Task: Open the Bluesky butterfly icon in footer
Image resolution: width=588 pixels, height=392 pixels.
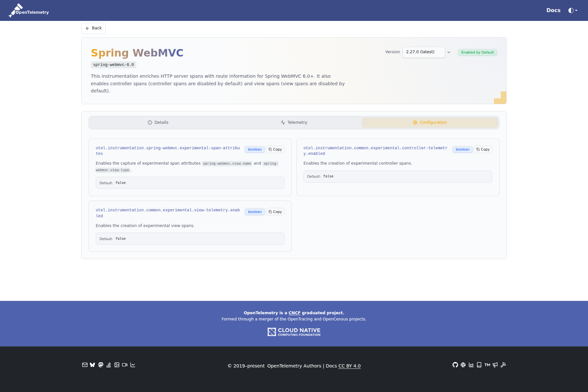Action: pyautogui.click(x=92, y=365)
